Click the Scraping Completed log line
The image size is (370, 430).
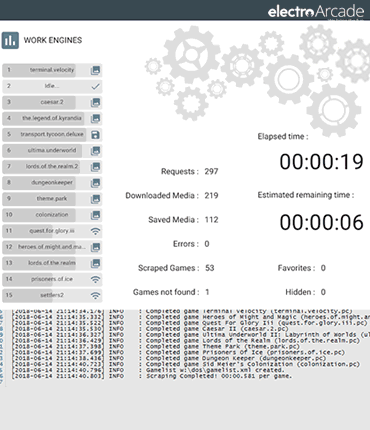[152, 376]
